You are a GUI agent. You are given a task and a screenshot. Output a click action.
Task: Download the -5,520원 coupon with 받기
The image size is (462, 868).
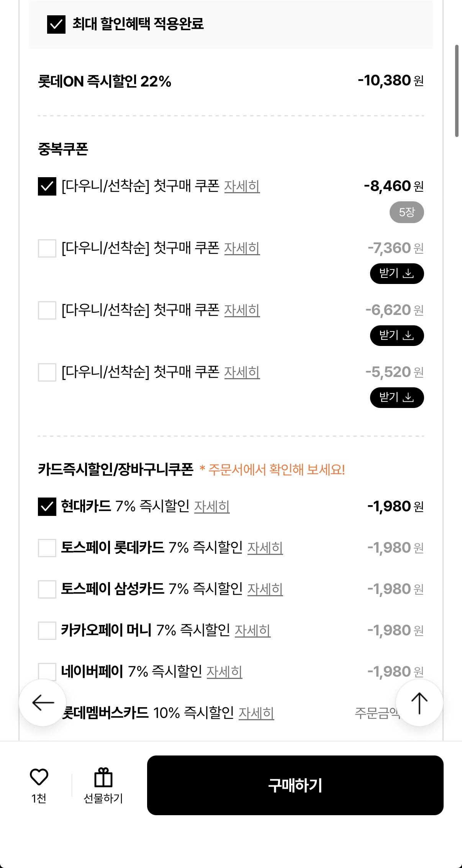pos(396,398)
